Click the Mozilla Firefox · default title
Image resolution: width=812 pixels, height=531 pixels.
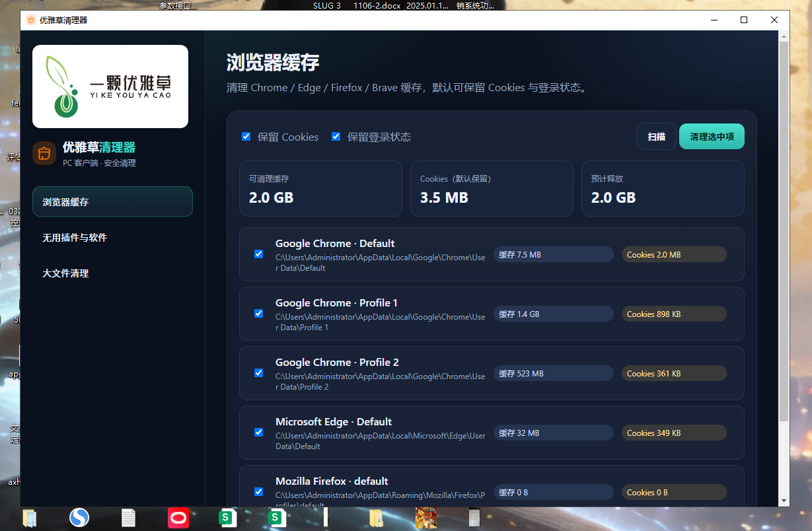tap(332, 481)
